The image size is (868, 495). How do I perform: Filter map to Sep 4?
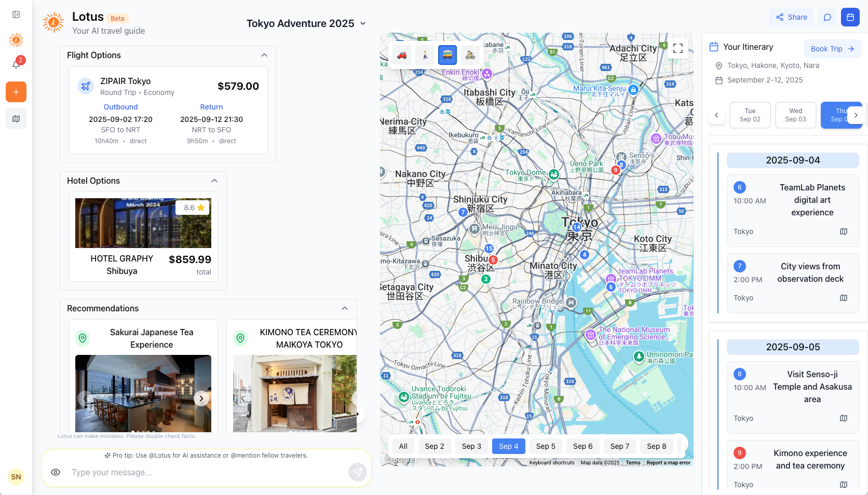pyautogui.click(x=509, y=446)
